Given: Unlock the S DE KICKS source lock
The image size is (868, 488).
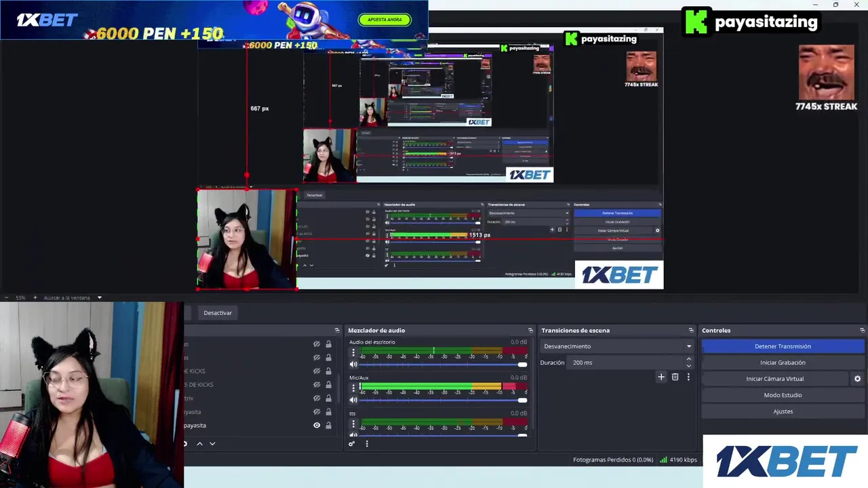Looking at the screenshot, I should 328,385.
